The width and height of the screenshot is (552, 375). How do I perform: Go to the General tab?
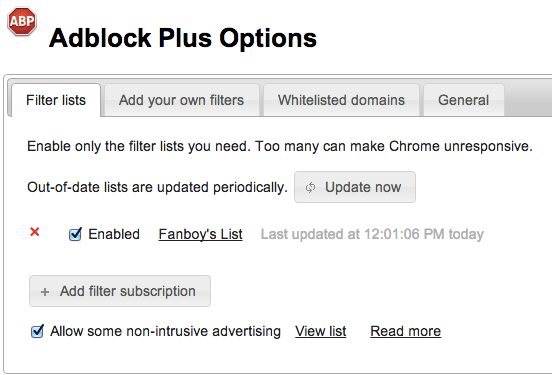pos(464,100)
